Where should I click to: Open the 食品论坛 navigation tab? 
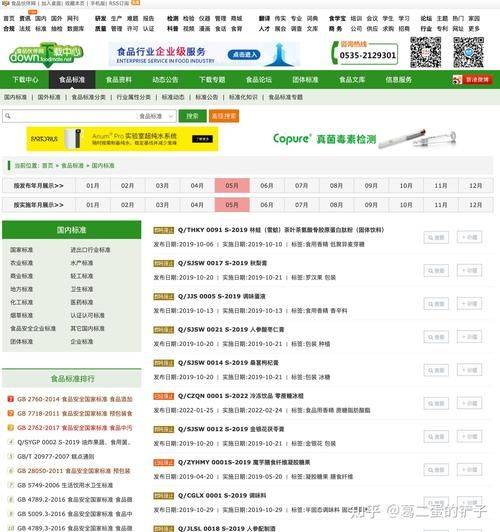point(259,80)
